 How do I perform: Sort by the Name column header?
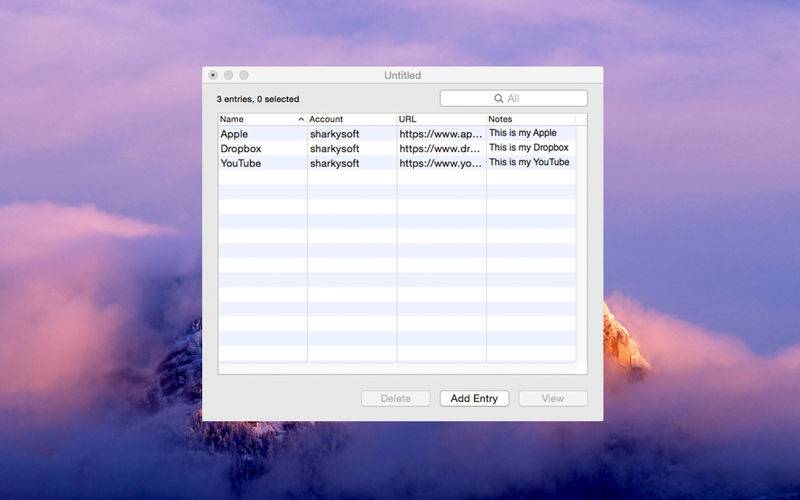[262, 119]
